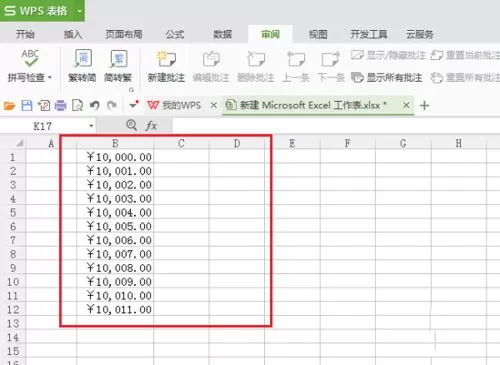The width and height of the screenshot is (500, 365).
Task: Expand the Name Box dropdown arrow
Action: [91, 126]
